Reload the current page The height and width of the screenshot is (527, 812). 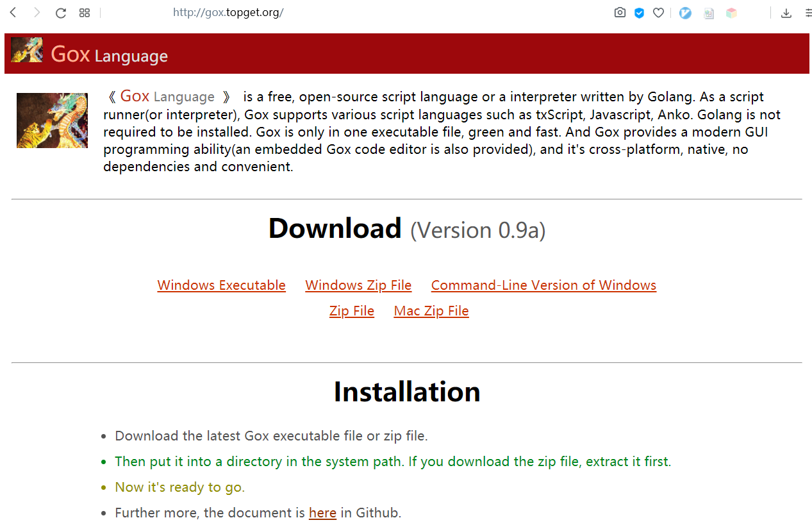[x=61, y=13]
